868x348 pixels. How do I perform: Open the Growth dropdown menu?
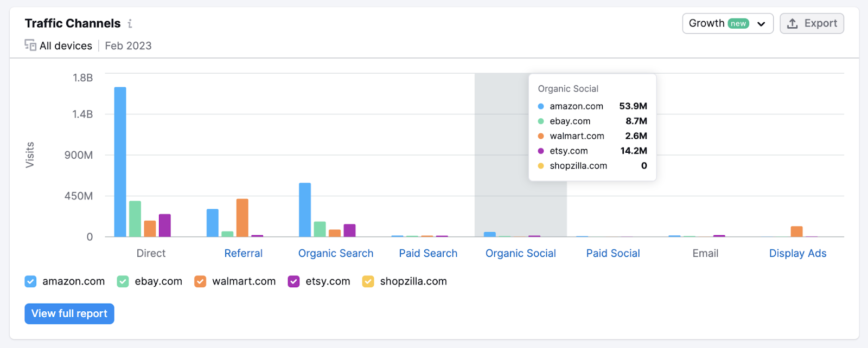(x=727, y=23)
